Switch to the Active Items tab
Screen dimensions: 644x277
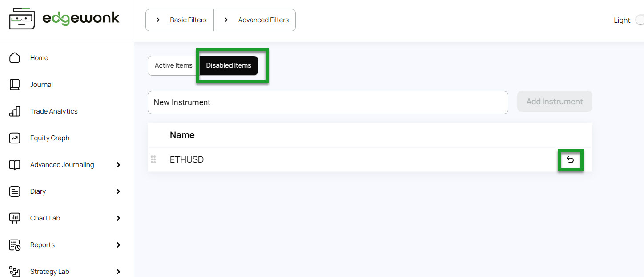click(173, 65)
